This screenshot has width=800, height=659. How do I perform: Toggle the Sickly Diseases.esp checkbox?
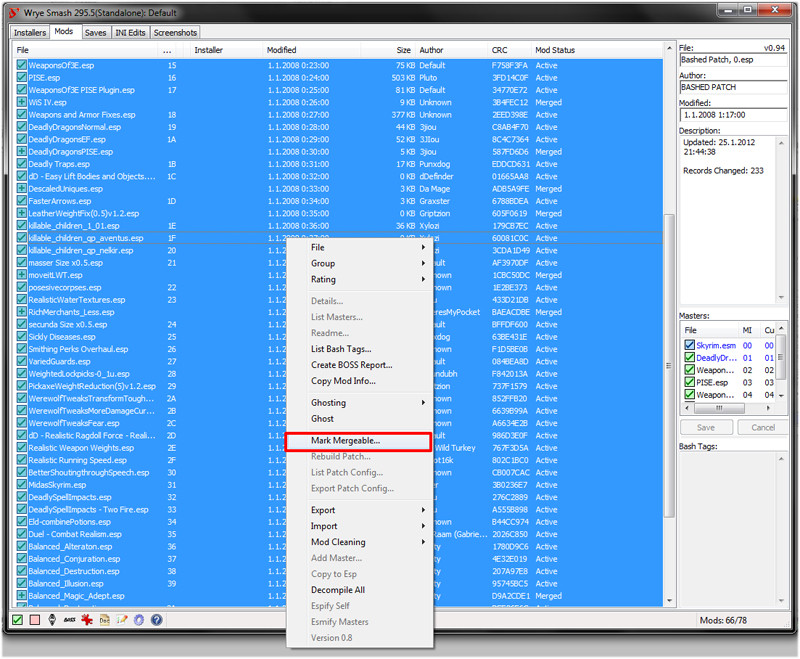pyautogui.click(x=21, y=337)
